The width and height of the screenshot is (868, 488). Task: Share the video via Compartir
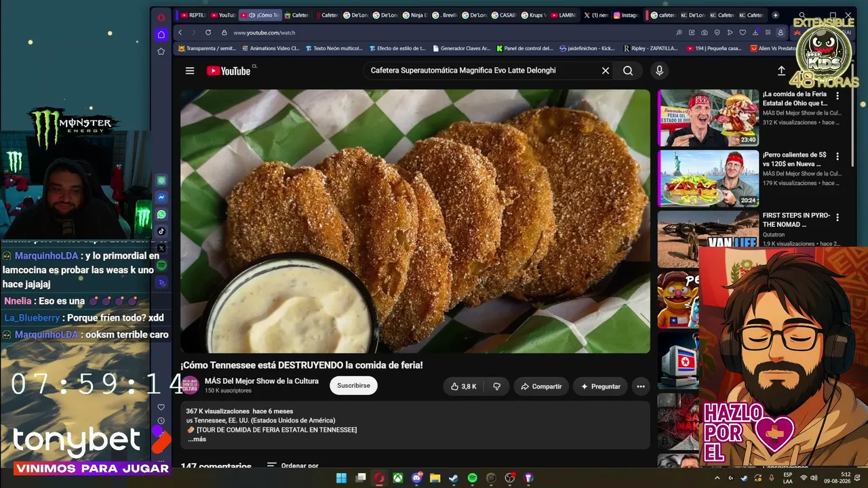(541, 386)
